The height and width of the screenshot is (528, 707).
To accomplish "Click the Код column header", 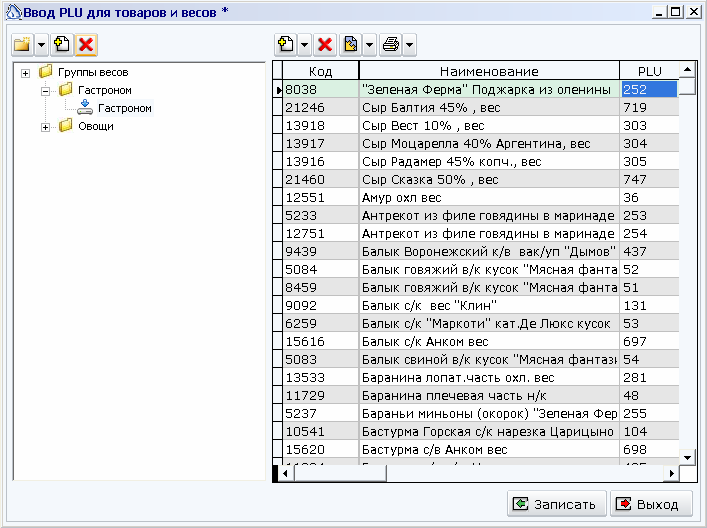I will point(321,71).
